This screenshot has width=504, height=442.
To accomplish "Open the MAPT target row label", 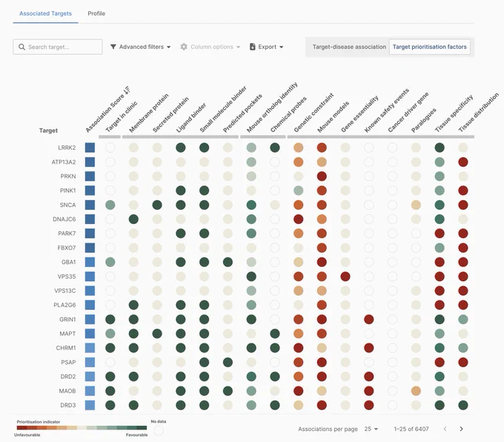I will (x=67, y=334).
